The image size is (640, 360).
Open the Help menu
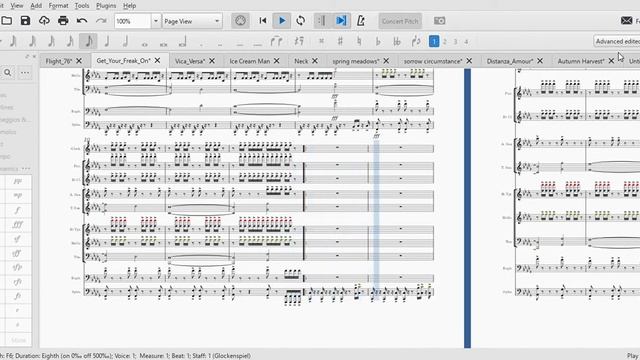(x=129, y=6)
